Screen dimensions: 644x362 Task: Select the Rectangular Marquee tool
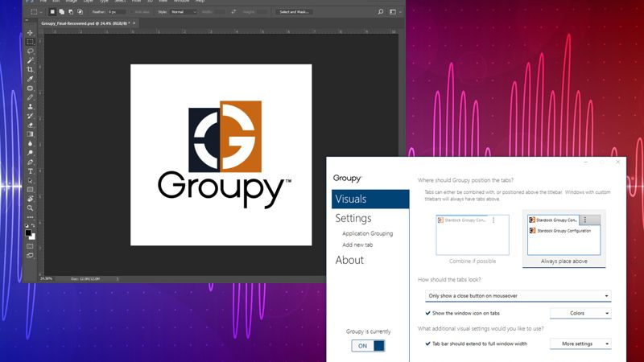tap(30, 42)
